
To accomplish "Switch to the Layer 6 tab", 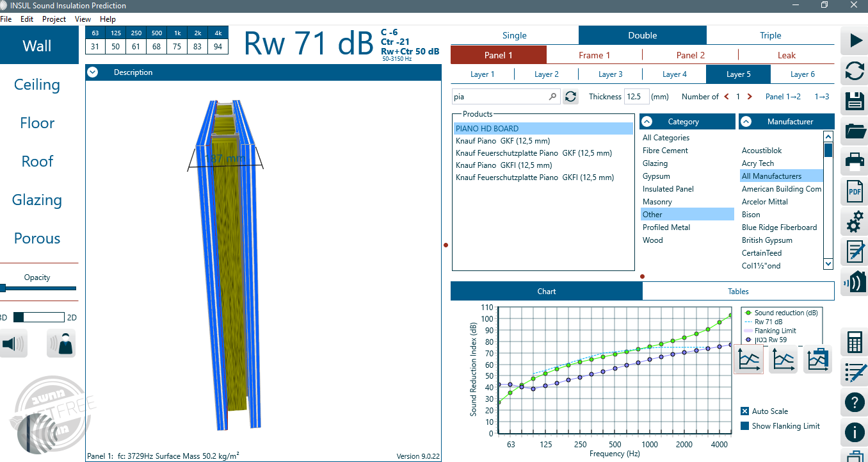I will click(x=803, y=74).
